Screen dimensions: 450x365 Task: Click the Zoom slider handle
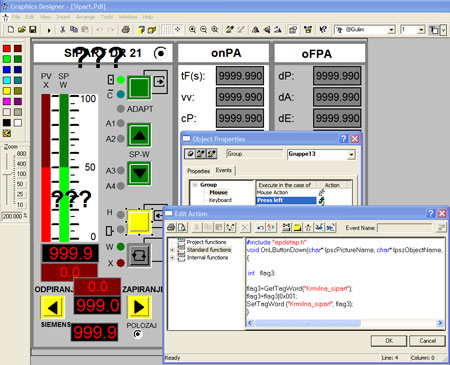coord(7,174)
